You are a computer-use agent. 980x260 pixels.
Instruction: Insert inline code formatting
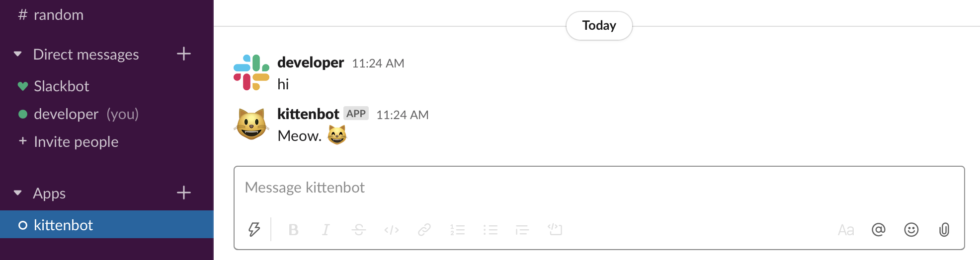[x=392, y=230]
